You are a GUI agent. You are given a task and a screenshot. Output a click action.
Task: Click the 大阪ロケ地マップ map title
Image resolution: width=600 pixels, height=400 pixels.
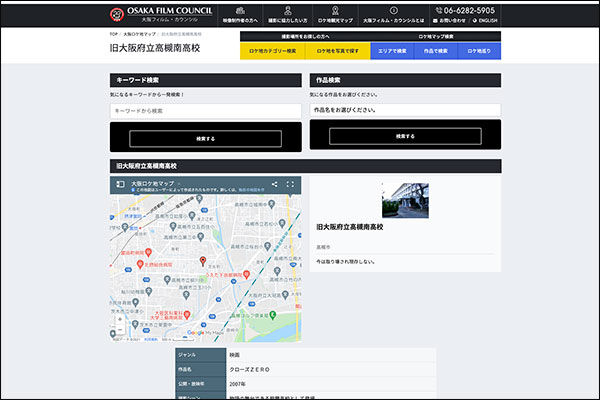point(153,183)
